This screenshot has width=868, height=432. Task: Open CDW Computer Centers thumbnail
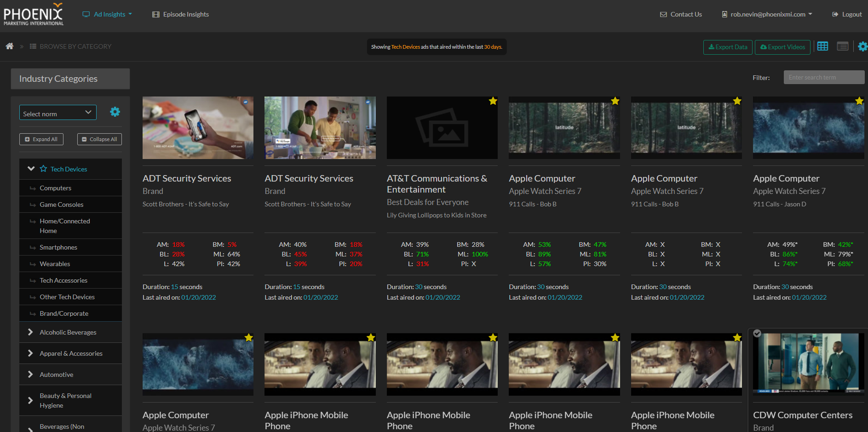click(808, 364)
